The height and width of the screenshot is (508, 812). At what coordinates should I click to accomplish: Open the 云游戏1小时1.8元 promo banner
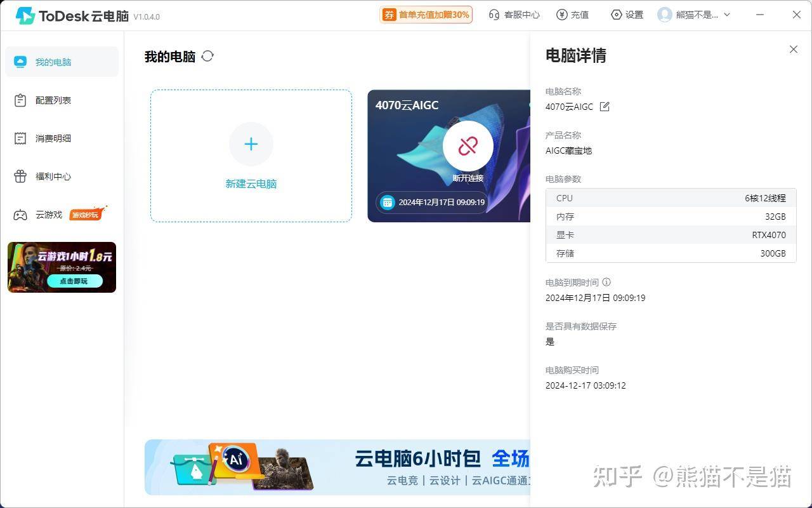click(62, 267)
